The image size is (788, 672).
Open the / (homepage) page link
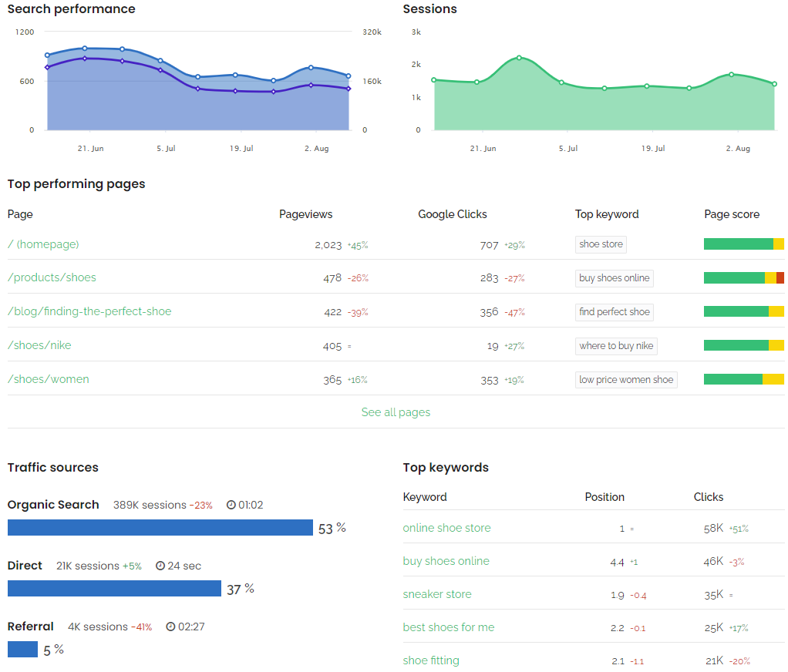coord(43,244)
